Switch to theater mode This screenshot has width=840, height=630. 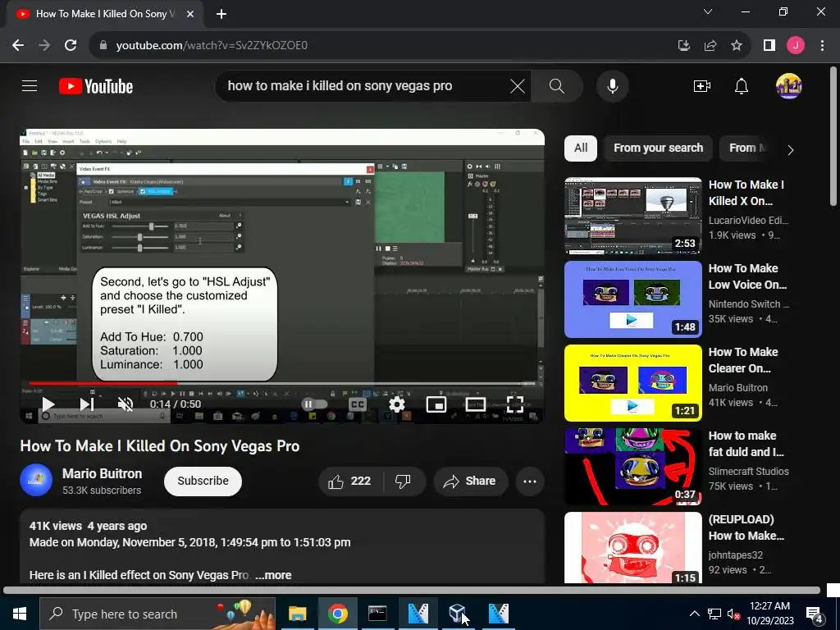tap(475, 404)
